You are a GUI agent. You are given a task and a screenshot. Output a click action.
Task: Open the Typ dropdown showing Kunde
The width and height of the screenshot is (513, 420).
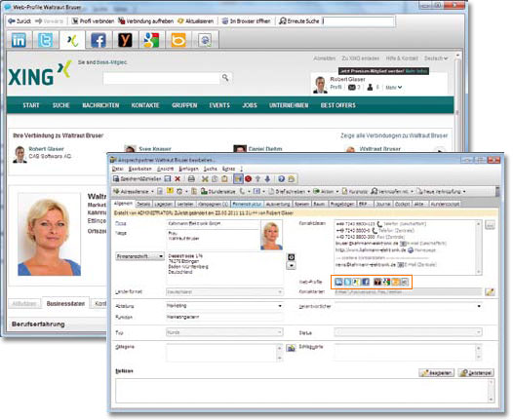[x=224, y=332]
